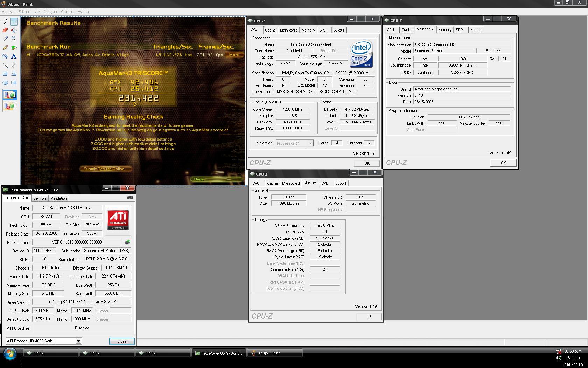588x368 pixels.
Task: Choose the Ellipse shape tool
Action: click(x=5, y=83)
